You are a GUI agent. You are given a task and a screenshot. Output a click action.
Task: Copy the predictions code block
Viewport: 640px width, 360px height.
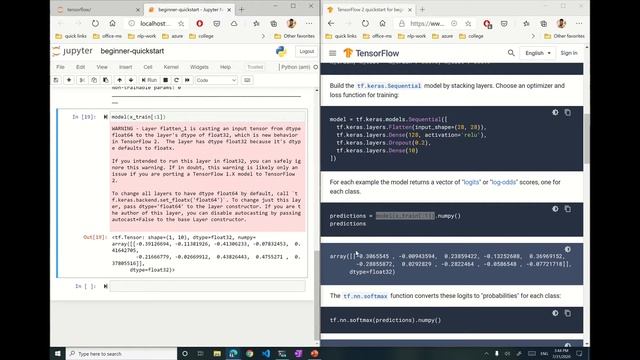(x=568, y=209)
